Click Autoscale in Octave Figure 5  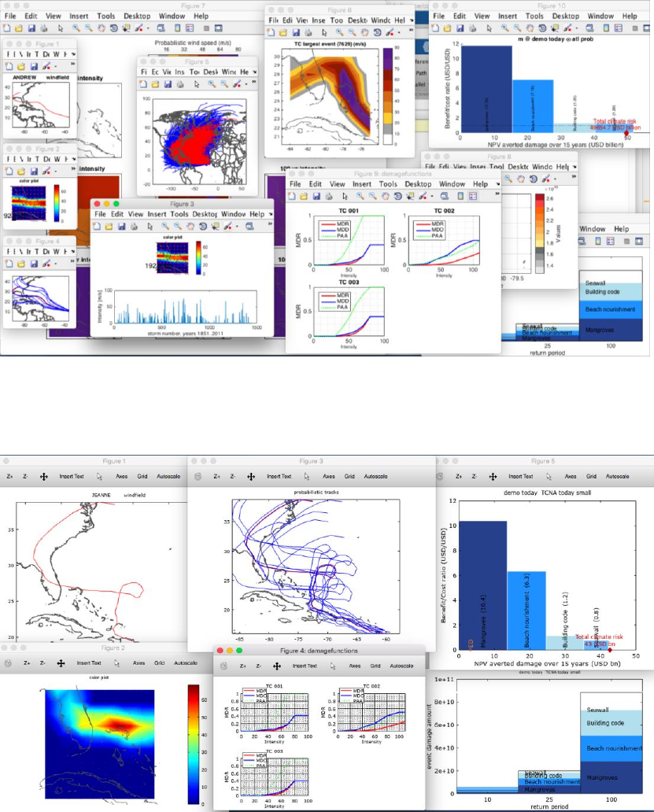point(618,477)
